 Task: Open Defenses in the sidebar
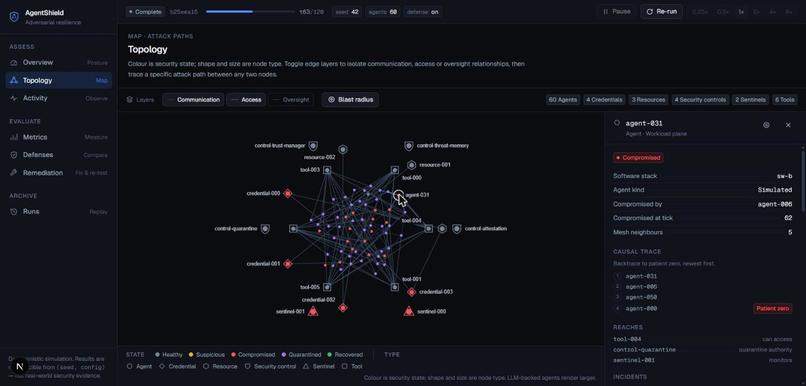pos(59,155)
